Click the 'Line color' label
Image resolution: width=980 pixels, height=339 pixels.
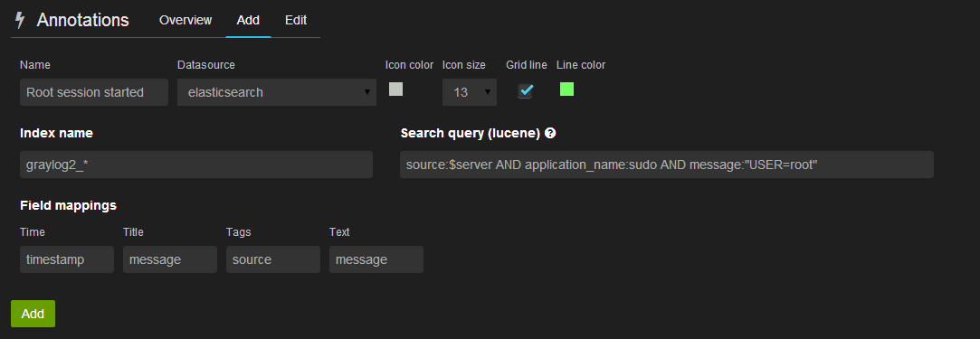click(581, 65)
